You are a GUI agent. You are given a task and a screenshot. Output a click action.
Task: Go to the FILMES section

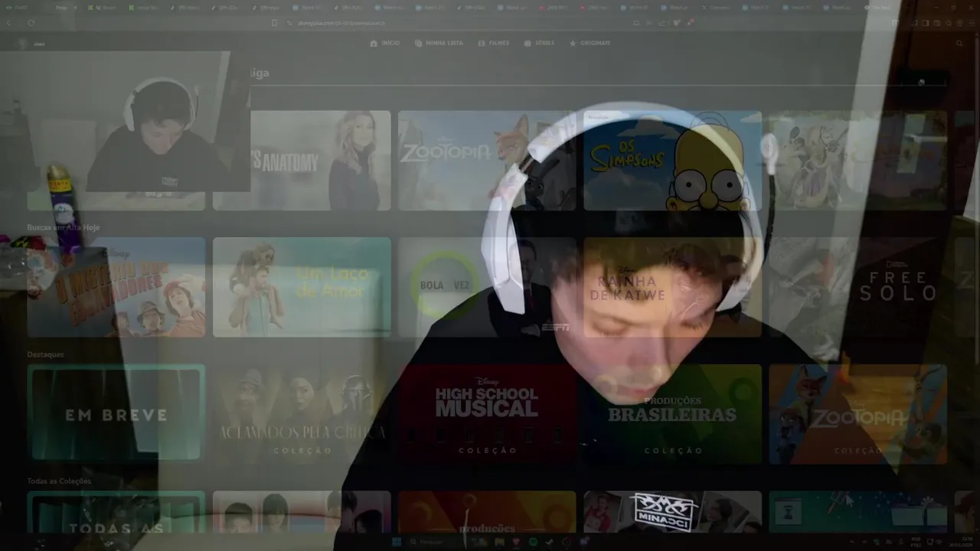pyautogui.click(x=494, y=43)
